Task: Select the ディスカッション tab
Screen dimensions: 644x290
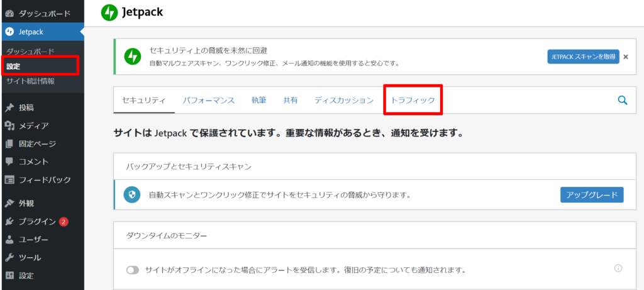Action: click(344, 100)
